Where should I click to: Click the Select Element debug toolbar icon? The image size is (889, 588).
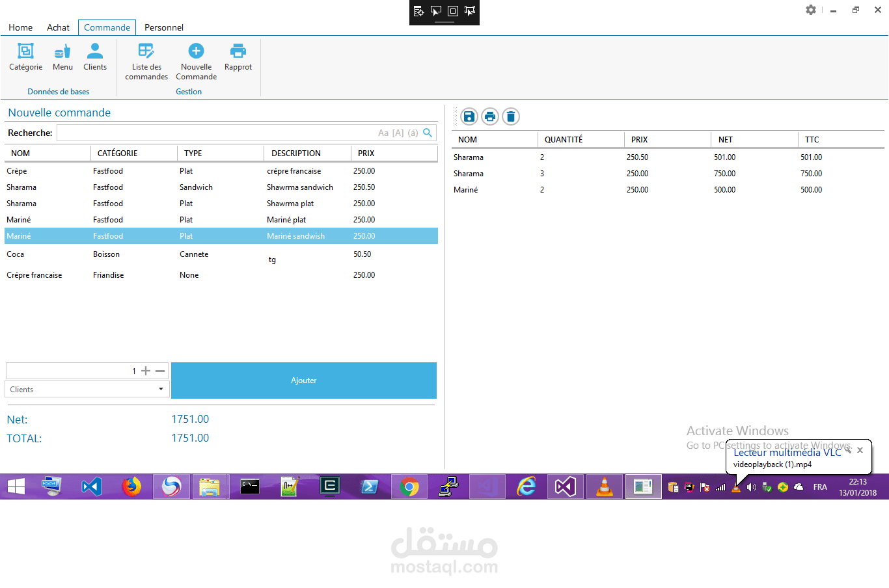coord(436,10)
